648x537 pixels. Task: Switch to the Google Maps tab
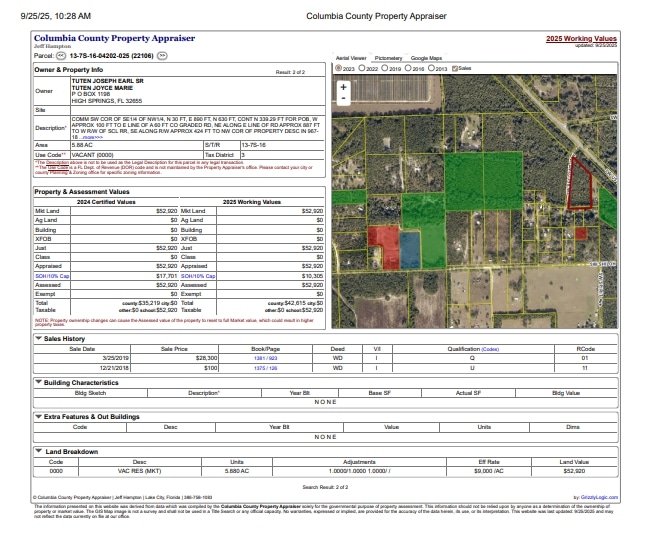427,59
